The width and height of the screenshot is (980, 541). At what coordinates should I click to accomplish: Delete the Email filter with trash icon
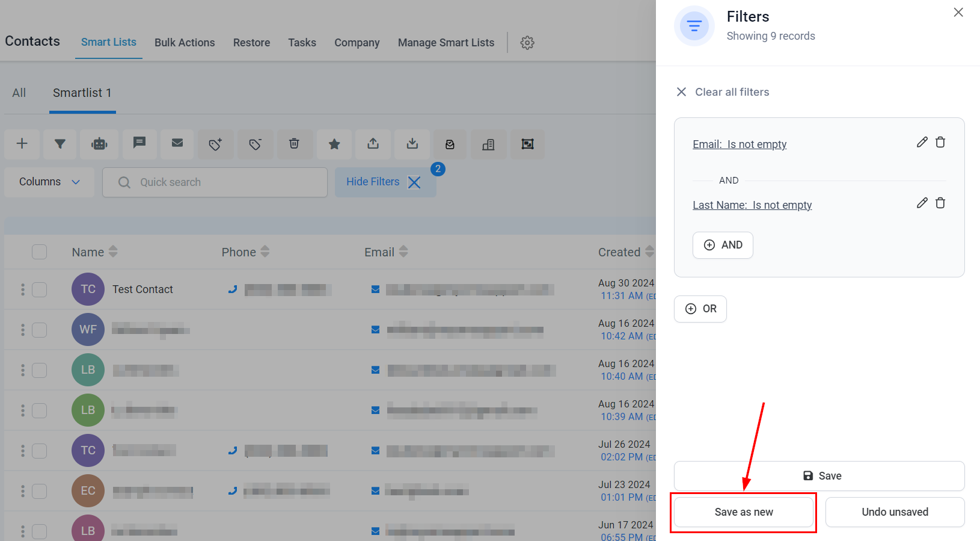(940, 142)
